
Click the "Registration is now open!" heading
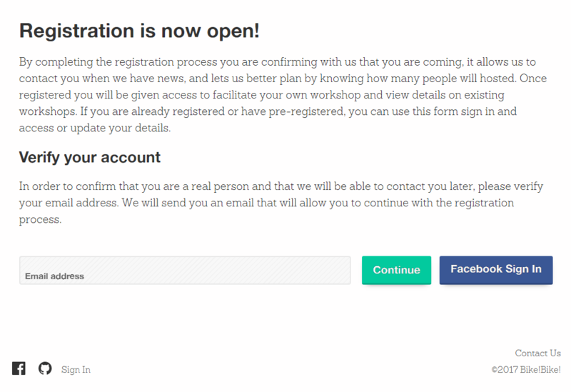[x=138, y=30]
